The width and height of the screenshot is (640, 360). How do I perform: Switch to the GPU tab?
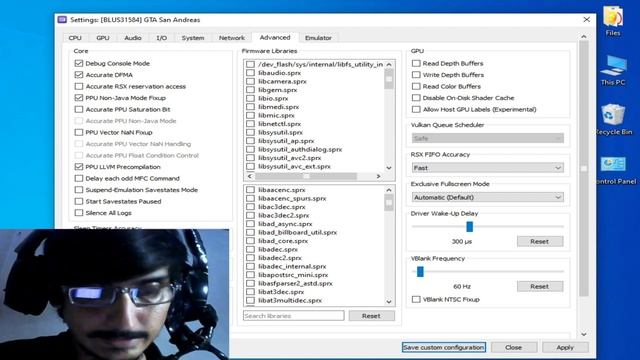(103, 38)
